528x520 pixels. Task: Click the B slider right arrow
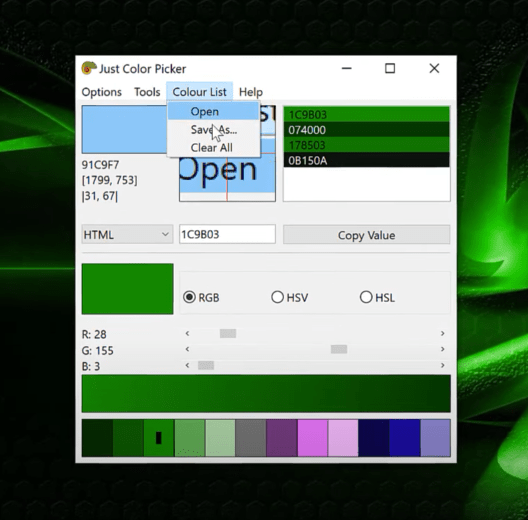(x=443, y=365)
